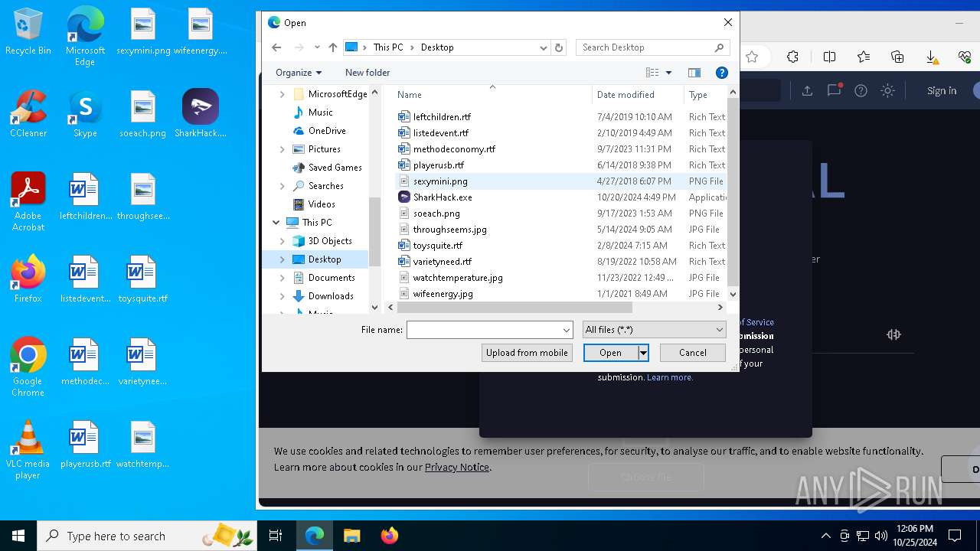Viewport: 980px width, 551px height.
Task: Open Edge extensions puzzle icon
Action: coord(792,57)
